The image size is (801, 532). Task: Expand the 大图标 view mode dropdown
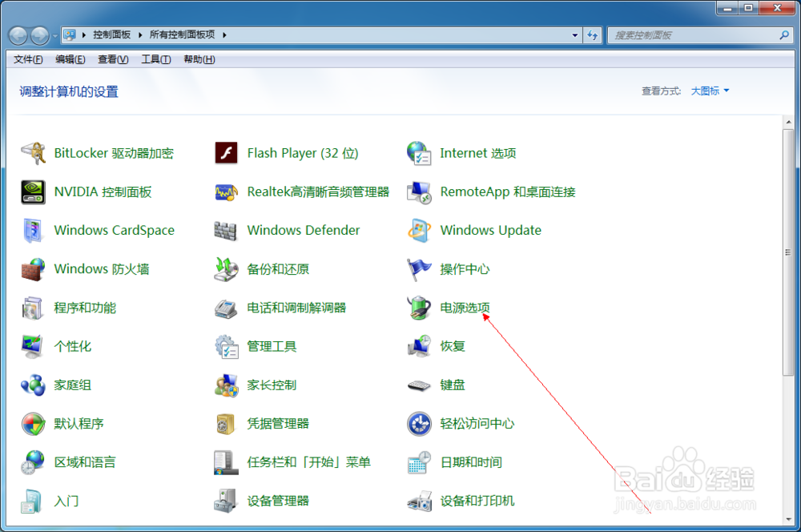[x=710, y=91]
